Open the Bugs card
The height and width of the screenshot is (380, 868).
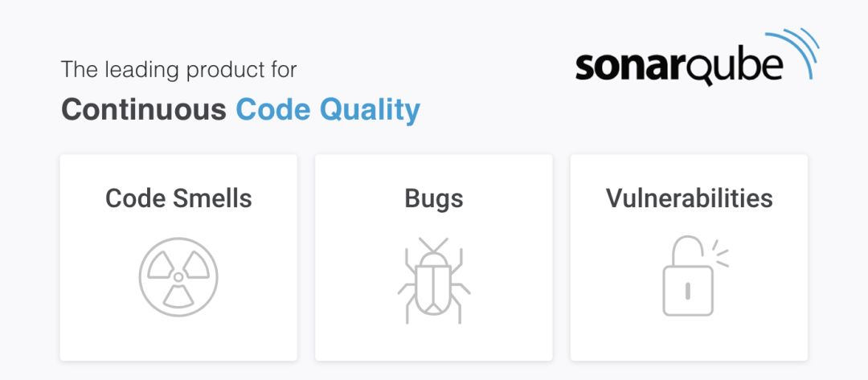434,258
